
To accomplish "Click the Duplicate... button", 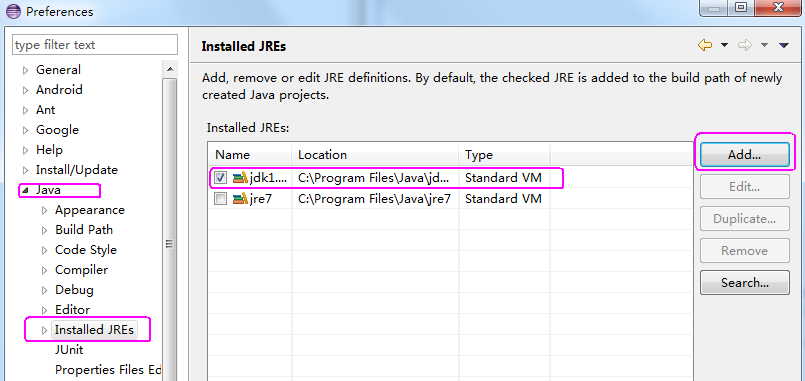I will (x=744, y=219).
